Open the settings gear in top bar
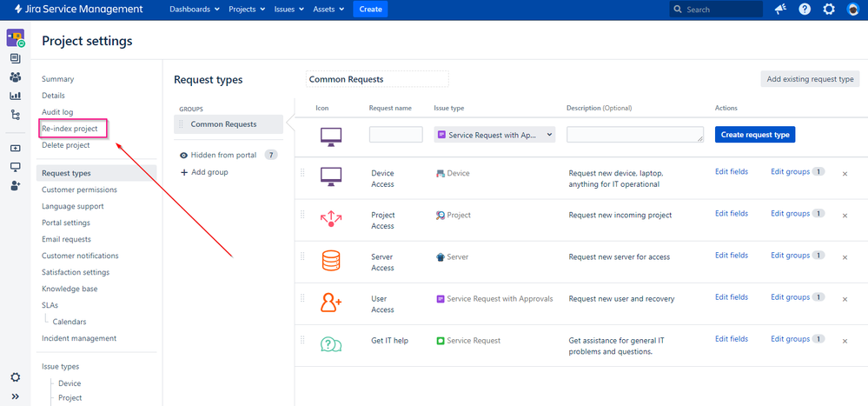868x406 pixels. tap(829, 10)
